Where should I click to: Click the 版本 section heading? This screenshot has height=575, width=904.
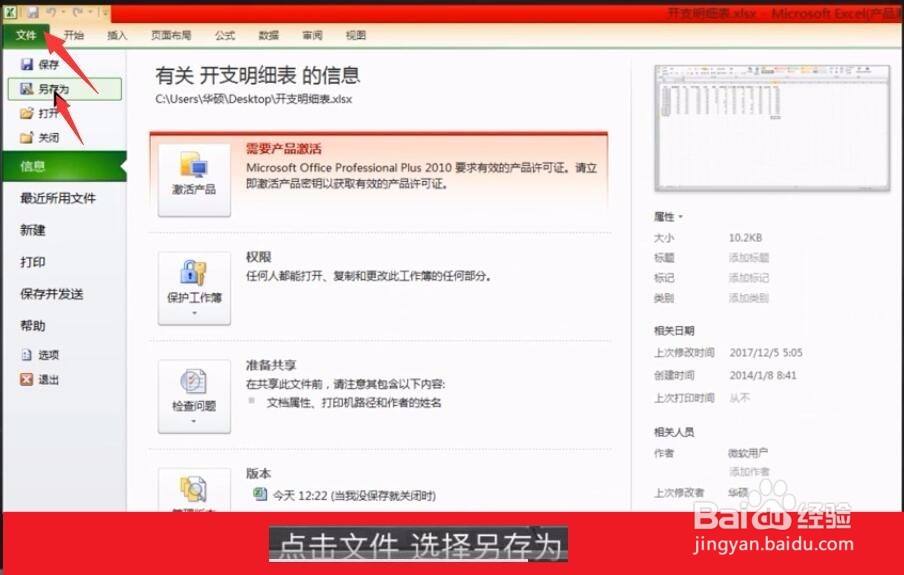258,473
